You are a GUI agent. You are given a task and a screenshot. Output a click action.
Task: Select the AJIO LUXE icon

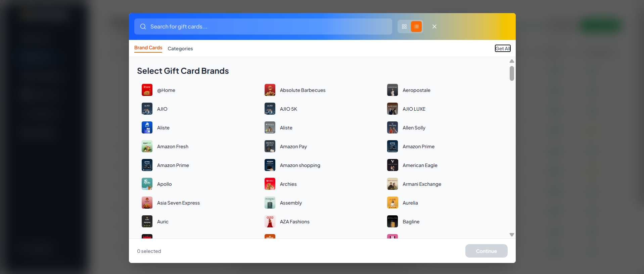click(393, 109)
